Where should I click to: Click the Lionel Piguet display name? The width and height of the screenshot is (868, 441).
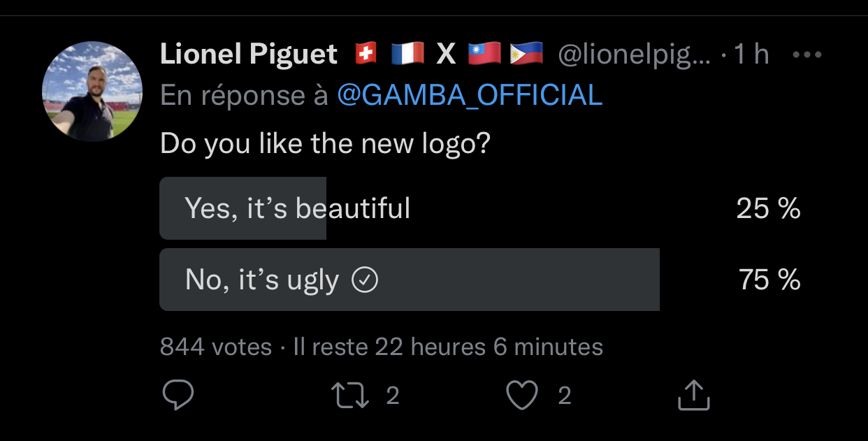(249, 55)
